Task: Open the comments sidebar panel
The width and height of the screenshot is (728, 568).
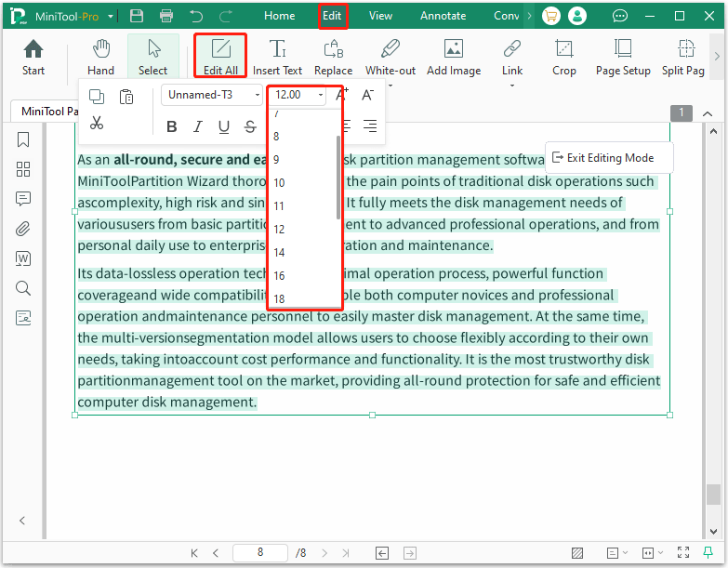Action: [x=23, y=199]
